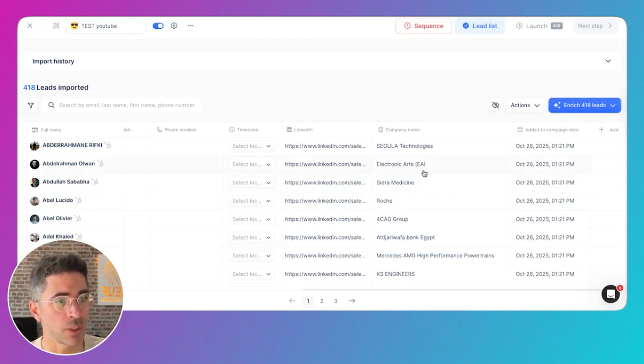Click Mercedes AMG High Performance Powertrains cell
The image size is (644, 364).
[435, 256]
